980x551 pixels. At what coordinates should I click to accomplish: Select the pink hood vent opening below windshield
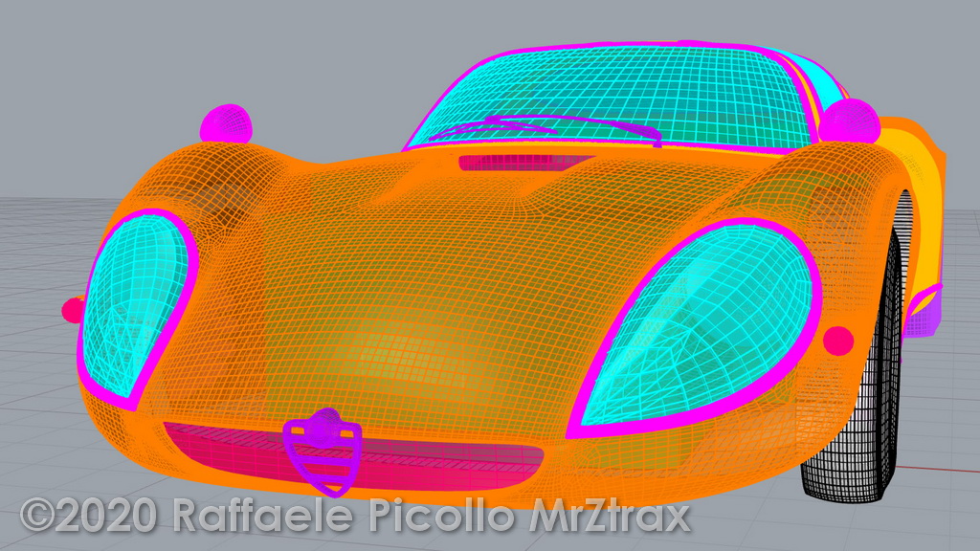point(525,163)
